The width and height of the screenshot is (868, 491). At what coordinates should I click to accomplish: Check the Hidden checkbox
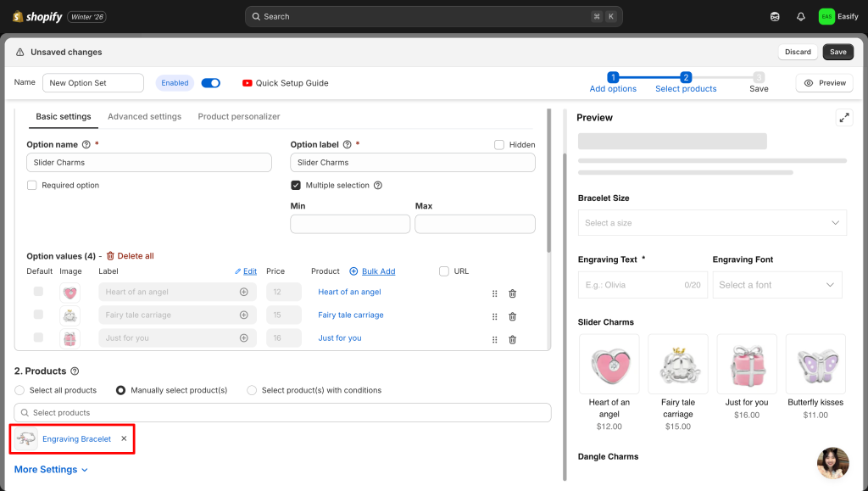tap(499, 145)
